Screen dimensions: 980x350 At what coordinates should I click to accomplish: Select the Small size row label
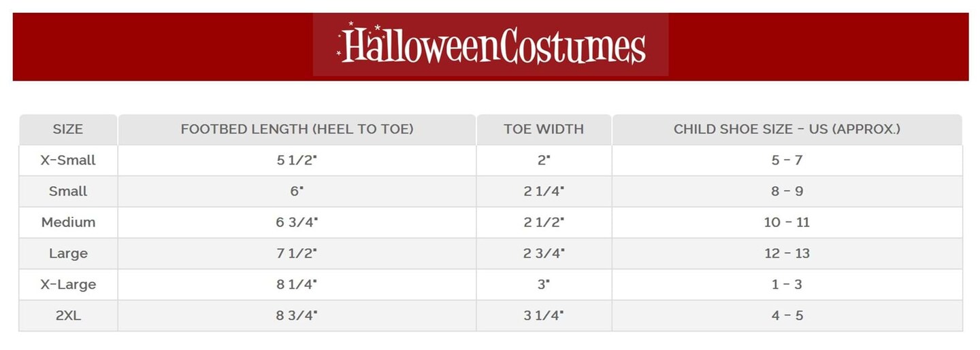point(68,192)
